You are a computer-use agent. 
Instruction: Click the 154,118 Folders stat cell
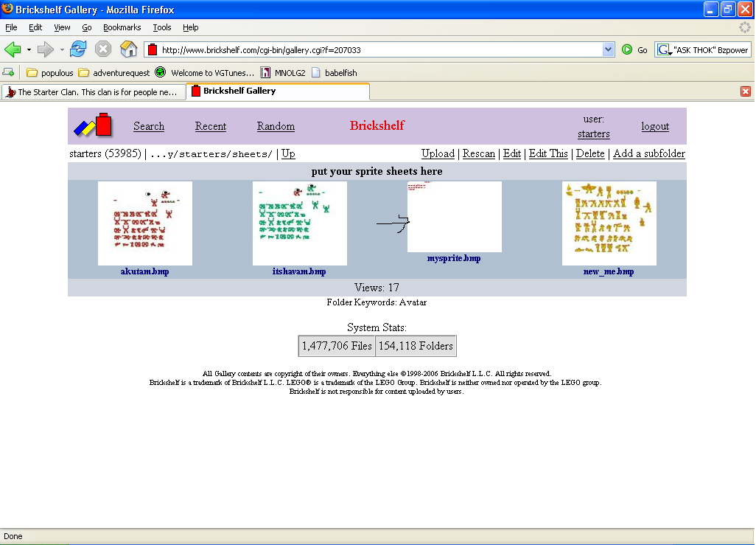pyautogui.click(x=416, y=346)
